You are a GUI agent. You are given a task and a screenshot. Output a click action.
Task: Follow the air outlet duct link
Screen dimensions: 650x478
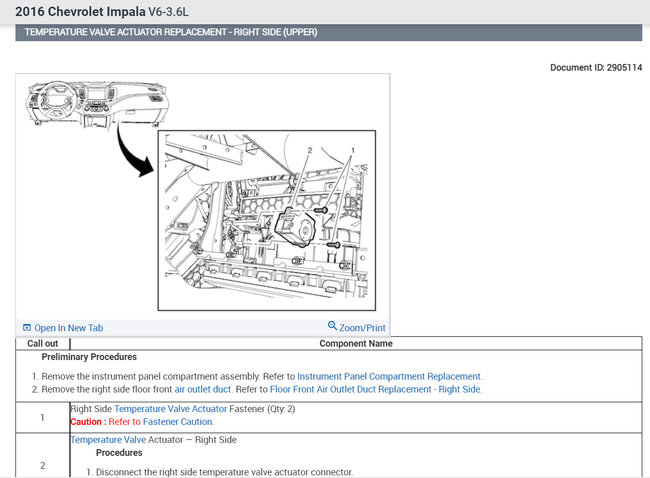coord(203,389)
